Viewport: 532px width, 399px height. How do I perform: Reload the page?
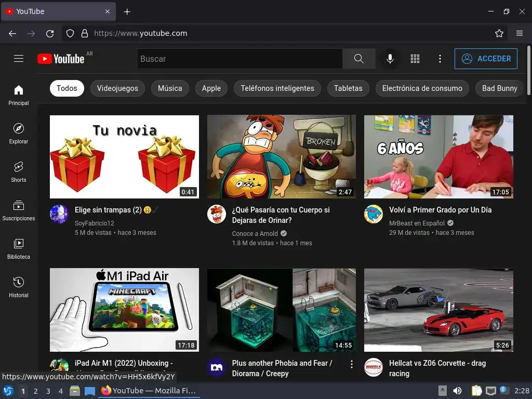click(50, 33)
